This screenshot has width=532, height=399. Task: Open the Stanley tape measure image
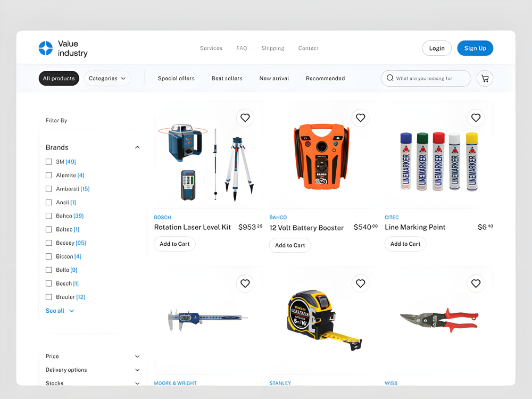(x=324, y=320)
